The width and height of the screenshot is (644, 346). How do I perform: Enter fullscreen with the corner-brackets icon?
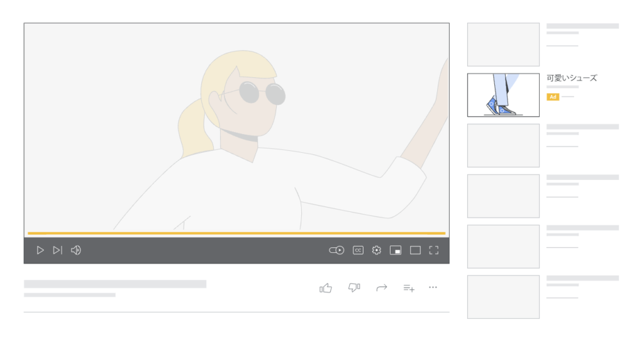coord(434,250)
